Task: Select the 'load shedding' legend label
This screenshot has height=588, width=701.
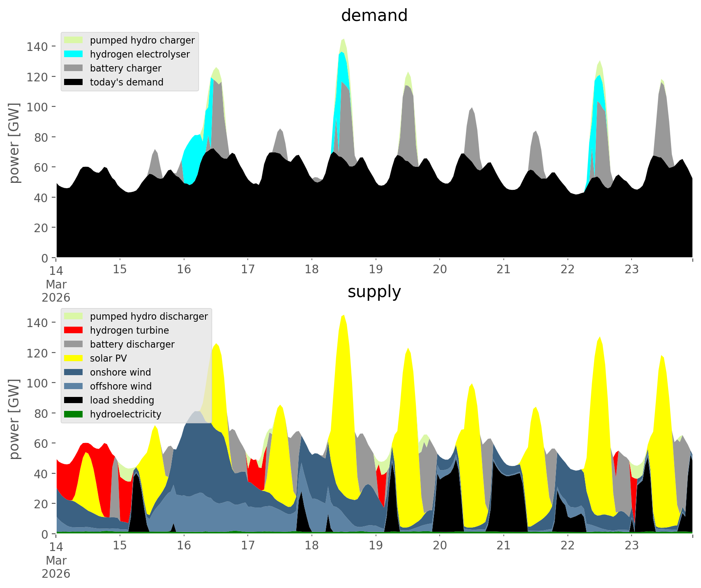Action: click(x=122, y=400)
